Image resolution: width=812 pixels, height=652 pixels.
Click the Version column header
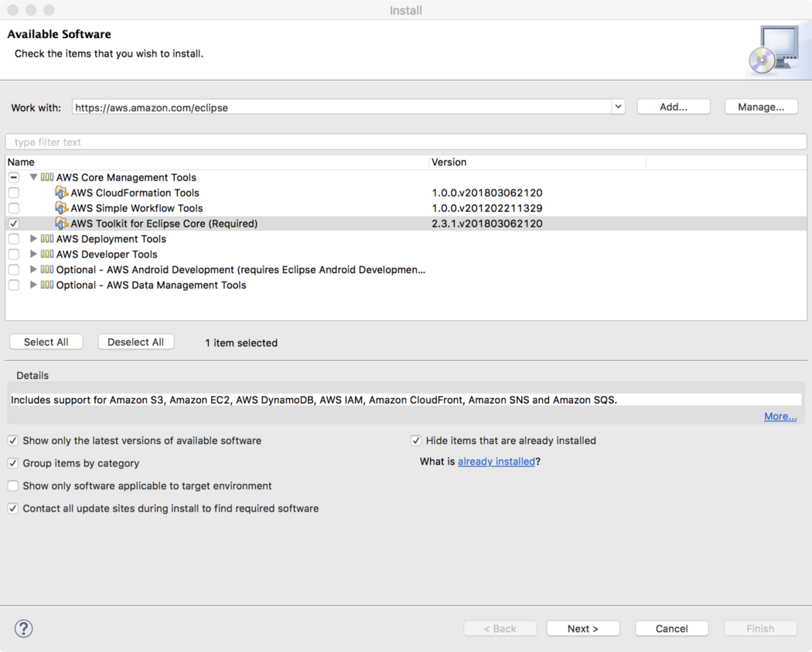[538, 162]
